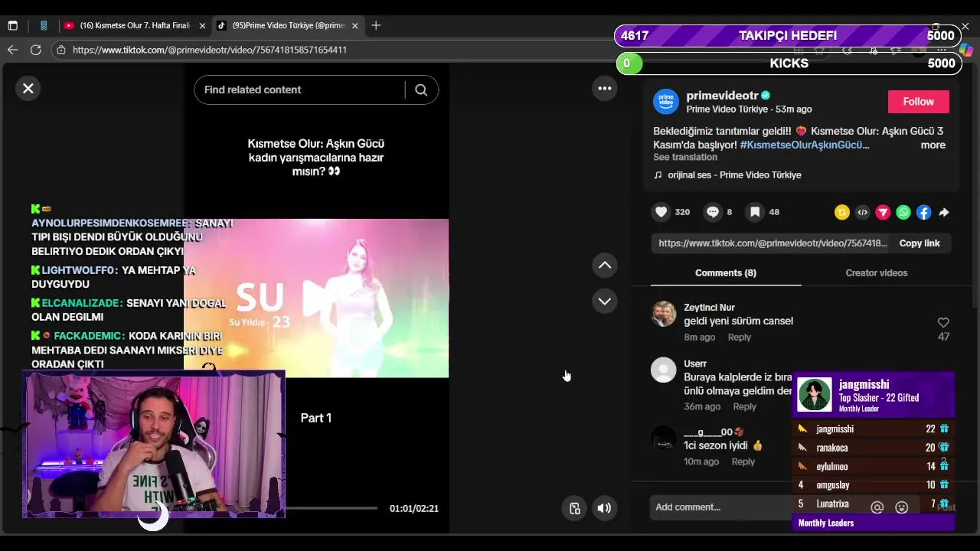Play the video via center play button

click(316, 298)
